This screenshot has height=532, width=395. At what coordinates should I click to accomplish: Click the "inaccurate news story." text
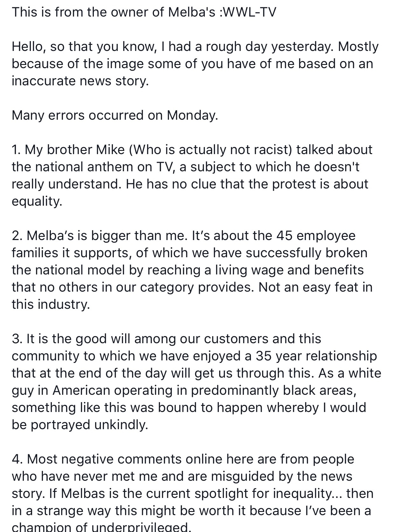(80, 81)
